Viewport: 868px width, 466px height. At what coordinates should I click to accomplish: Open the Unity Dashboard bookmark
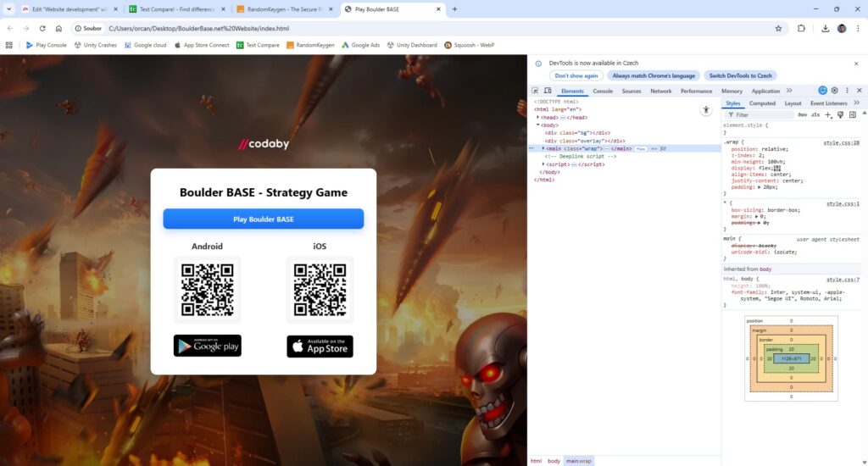pos(412,45)
